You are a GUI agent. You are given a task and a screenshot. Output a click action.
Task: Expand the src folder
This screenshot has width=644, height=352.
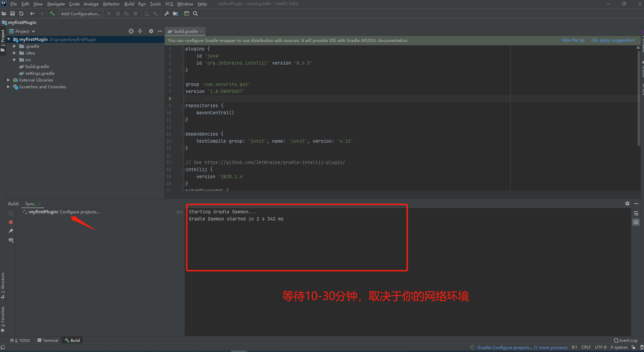click(15, 60)
